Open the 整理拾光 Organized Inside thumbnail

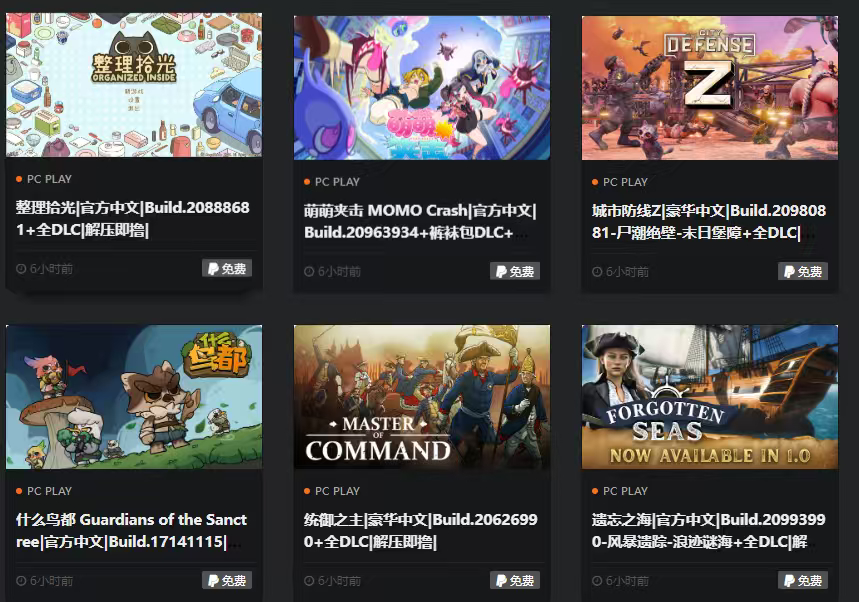pyautogui.click(x=134, y=85)
